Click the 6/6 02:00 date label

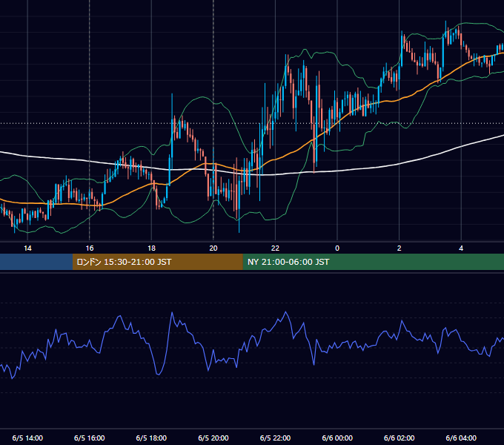pos(399,438)
